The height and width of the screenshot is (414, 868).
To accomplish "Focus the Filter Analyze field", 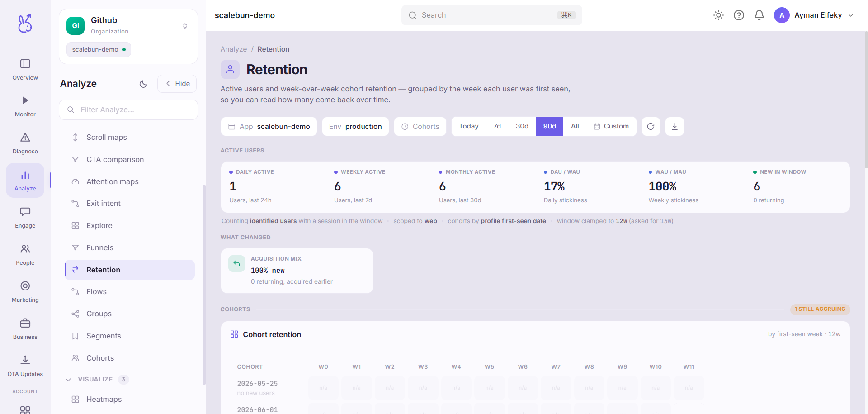I will tap(128, 110).
